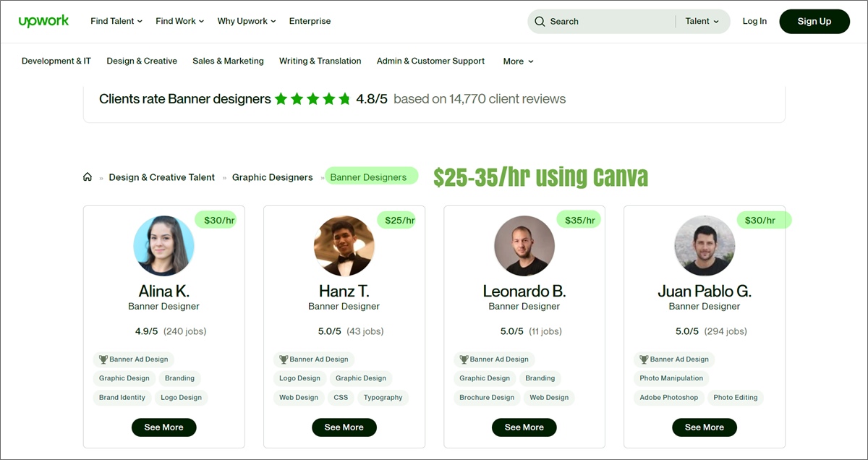Click the trophy icon on Juan Pablo's skill badge
The height and width of the screenshot is (460, 868).
[644, 359]
